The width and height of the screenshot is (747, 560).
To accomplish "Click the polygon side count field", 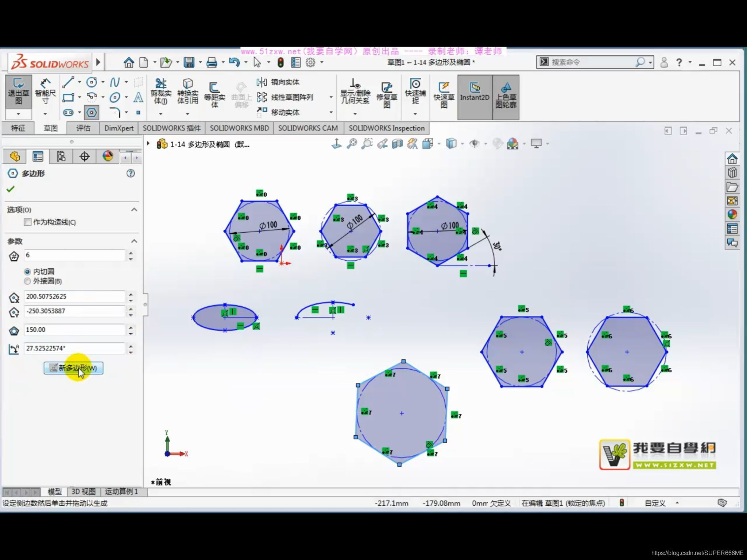I will tap(74, 255).
